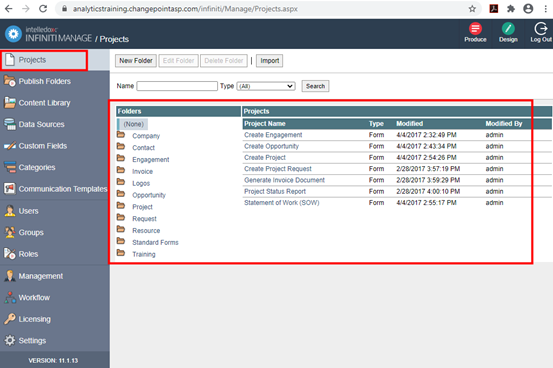Viewport: 553px width, 368px height.
Task: Select the Engagement folder label
Action: click(x=151, y=159)
